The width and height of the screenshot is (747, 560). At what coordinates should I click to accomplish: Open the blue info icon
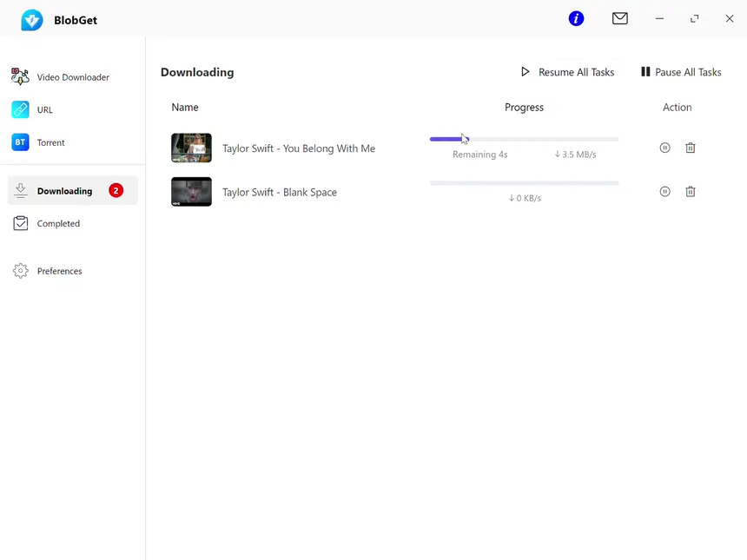pos(576,18)
